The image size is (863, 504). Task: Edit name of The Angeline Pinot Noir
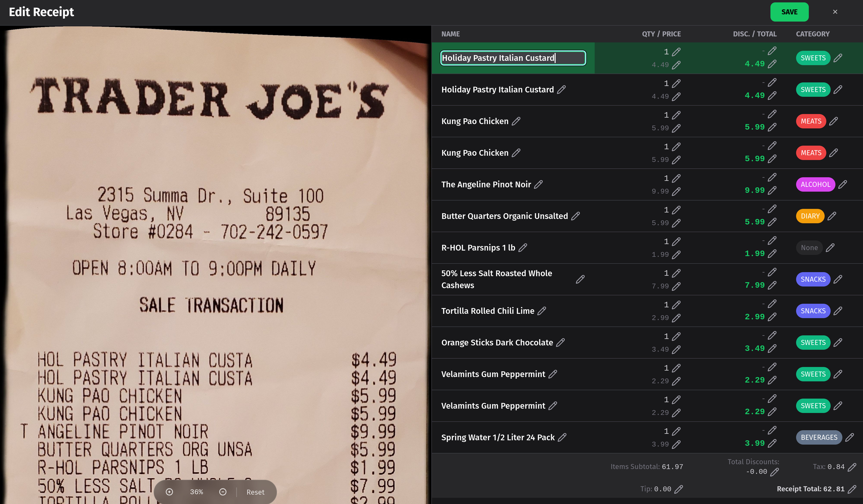538,184
